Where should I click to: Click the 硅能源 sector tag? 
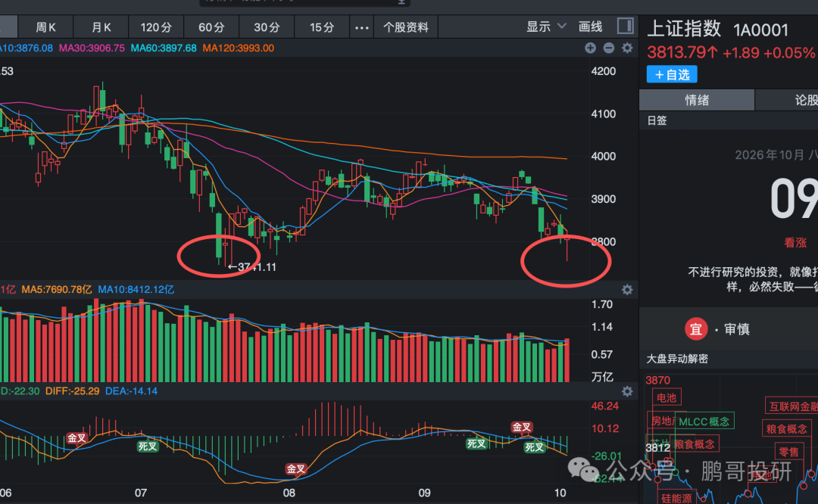click(676, 498)
